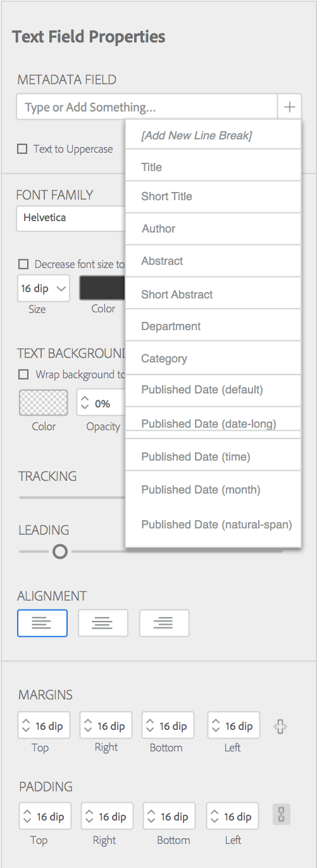
Task: Toggle the padding link values icon
Action: tap(281, 815)
